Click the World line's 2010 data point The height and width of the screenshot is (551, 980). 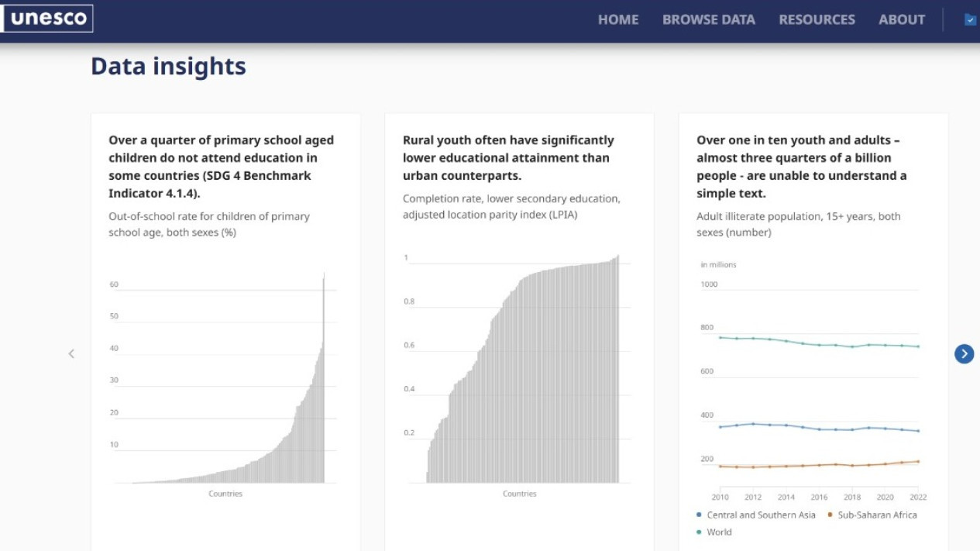(720, 337)
